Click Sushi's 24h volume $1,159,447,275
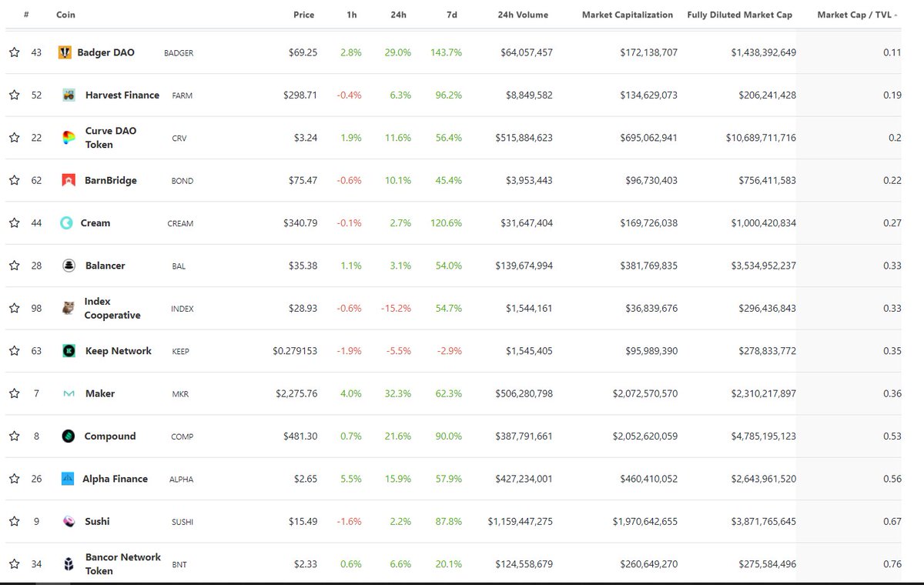The height and width of the screenshot is (585, 924). tap(521, 521)
